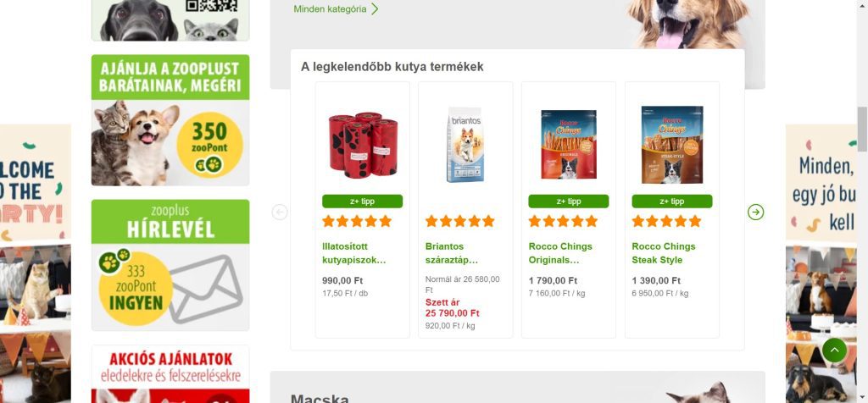Open the Rocco Chings Steak Style image
The width and height of the screenshot is (868, 403).
[x=672, y=145]
